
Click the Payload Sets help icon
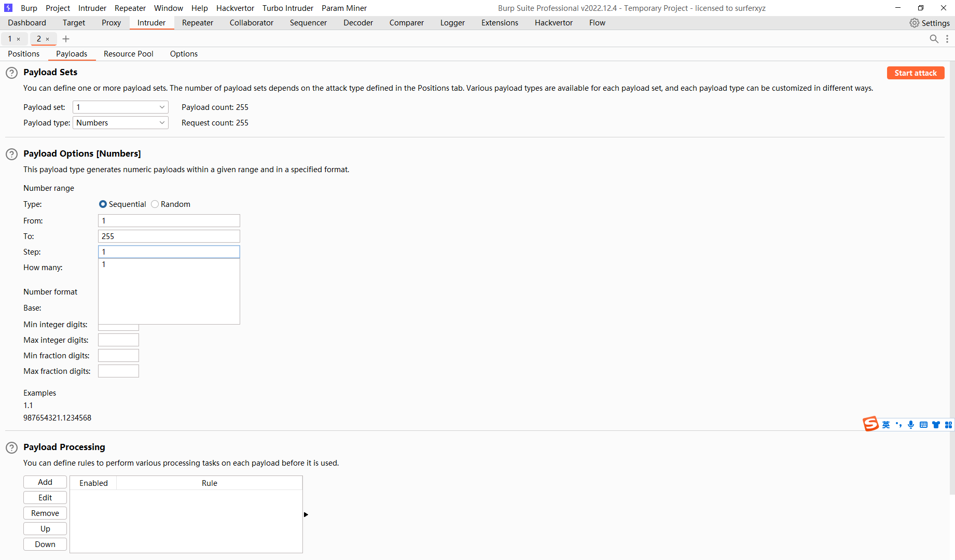(x=11, y=73)
